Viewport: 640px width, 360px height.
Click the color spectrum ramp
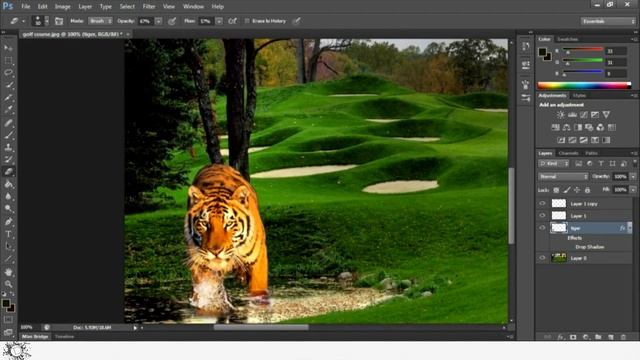click(584, 85)
